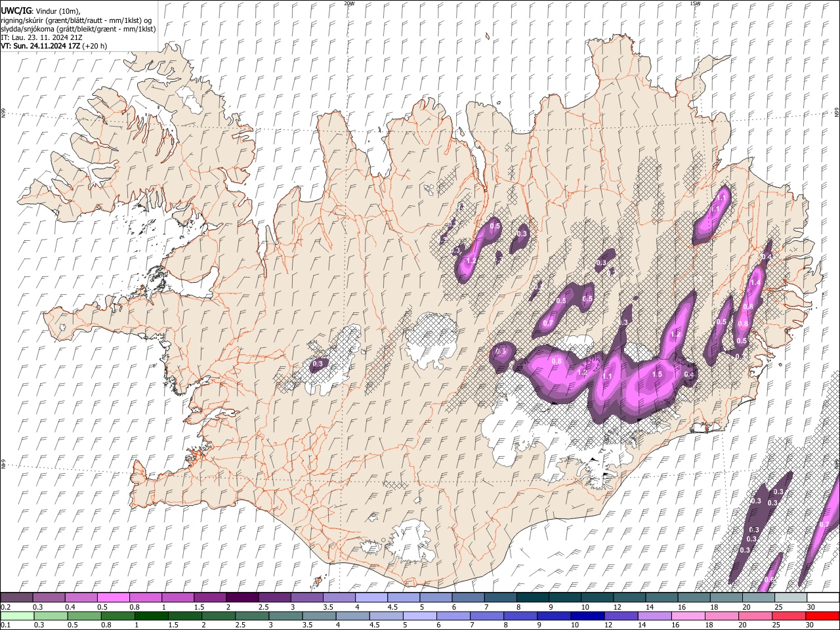Image resolution: width=840 pixels, height=630 pixels.
Task: Pick the white swatch ending the snow legend
Action: [823, 598]
